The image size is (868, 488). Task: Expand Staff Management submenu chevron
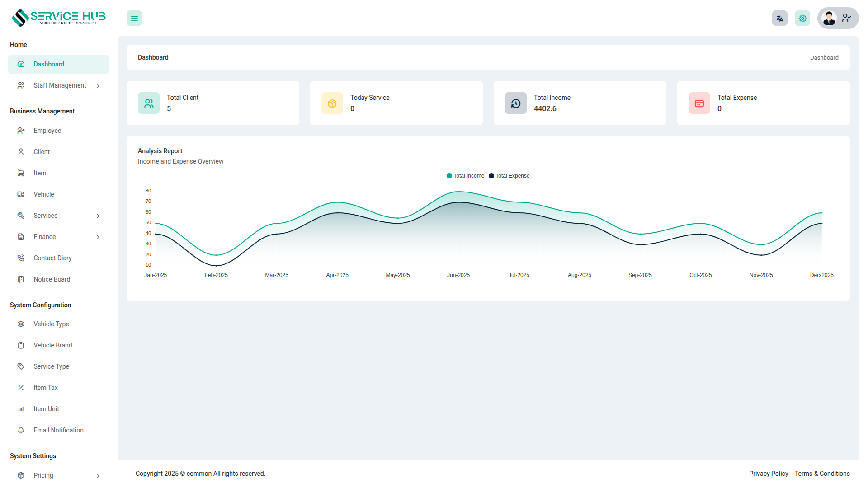coord(98,86)
